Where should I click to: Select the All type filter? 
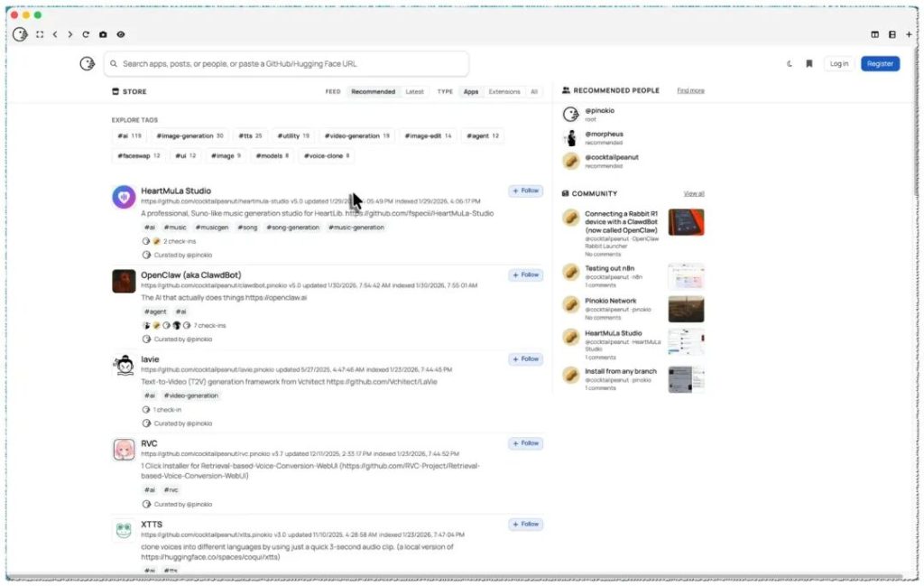(x=534, y=92)
